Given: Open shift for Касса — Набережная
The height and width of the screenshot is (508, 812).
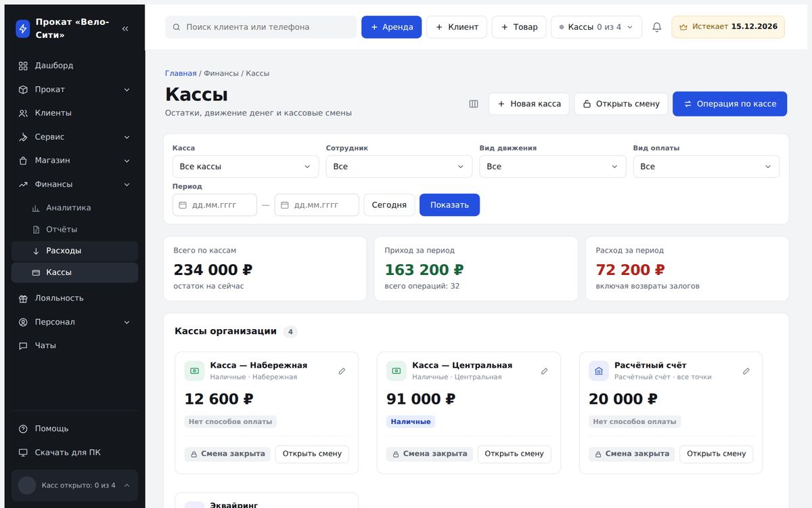Looking at the screenshot, I should point(312,454).
